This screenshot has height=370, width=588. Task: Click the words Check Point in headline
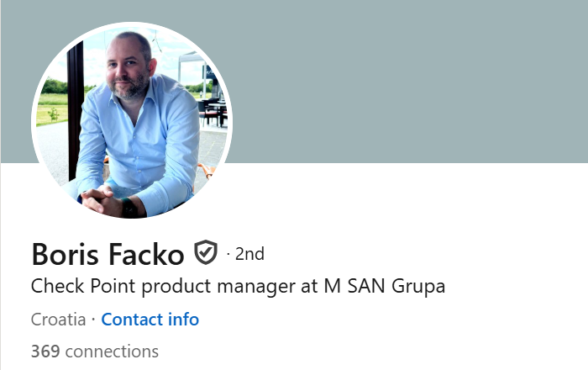(83, 286)
